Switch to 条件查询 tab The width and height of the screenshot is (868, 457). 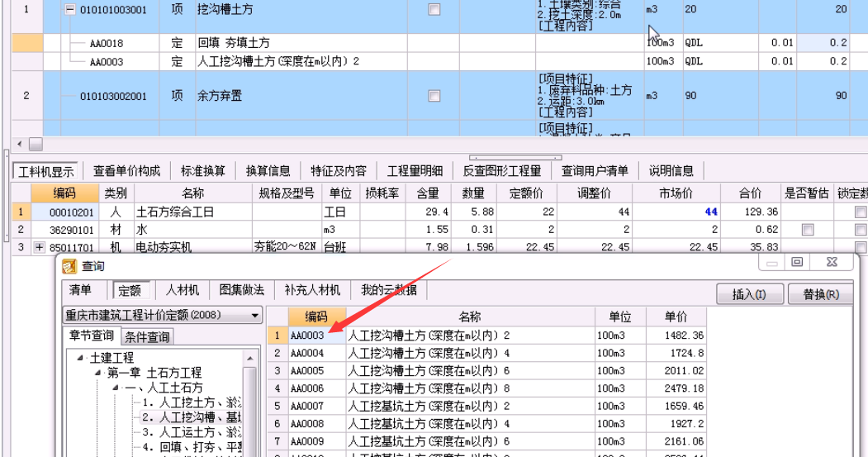pyautogui.click(x=147, y=336)
